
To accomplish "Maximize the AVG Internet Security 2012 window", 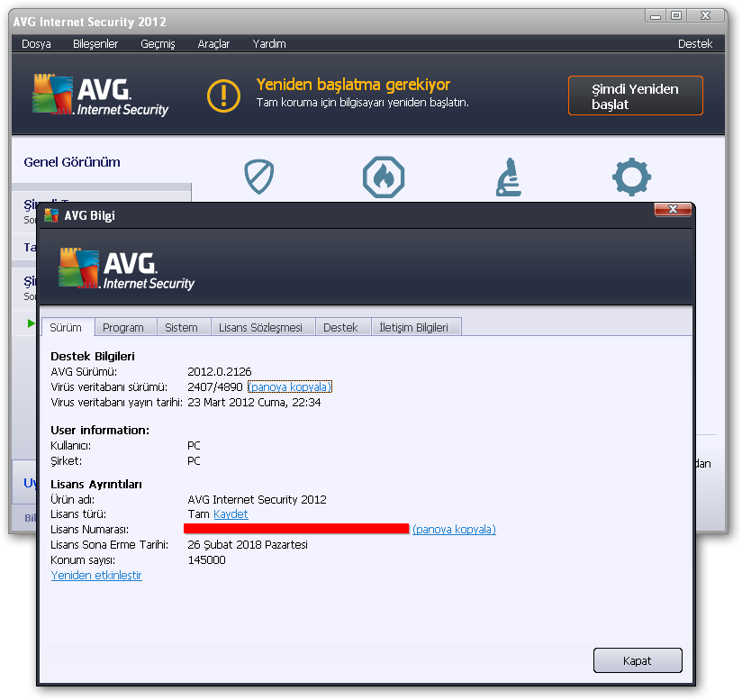I will [676, 15].
